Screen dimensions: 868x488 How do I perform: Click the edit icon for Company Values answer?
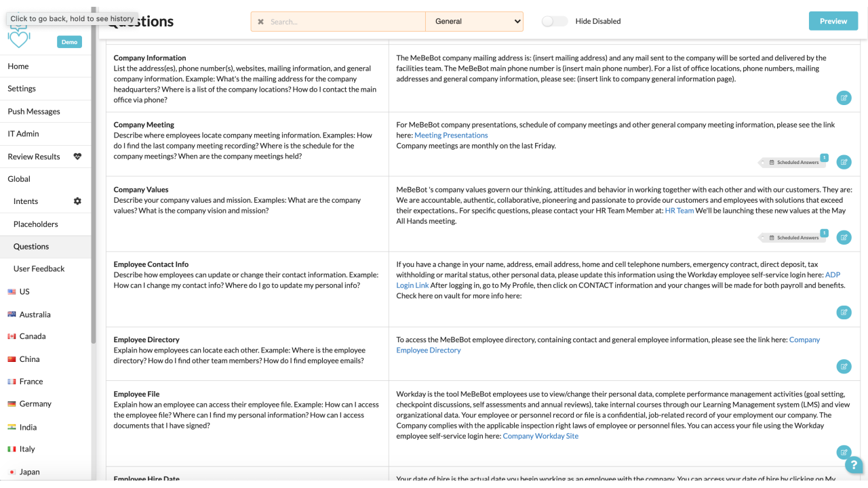pos(844,237)
